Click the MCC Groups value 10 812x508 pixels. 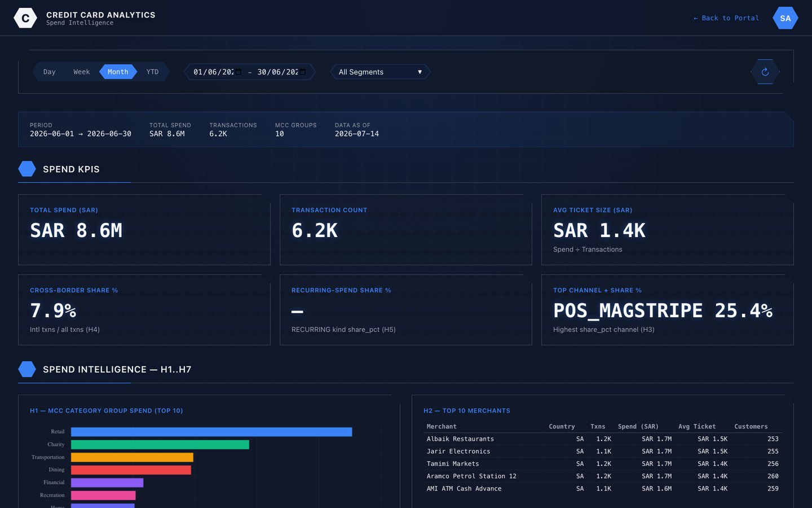(280, 134)
